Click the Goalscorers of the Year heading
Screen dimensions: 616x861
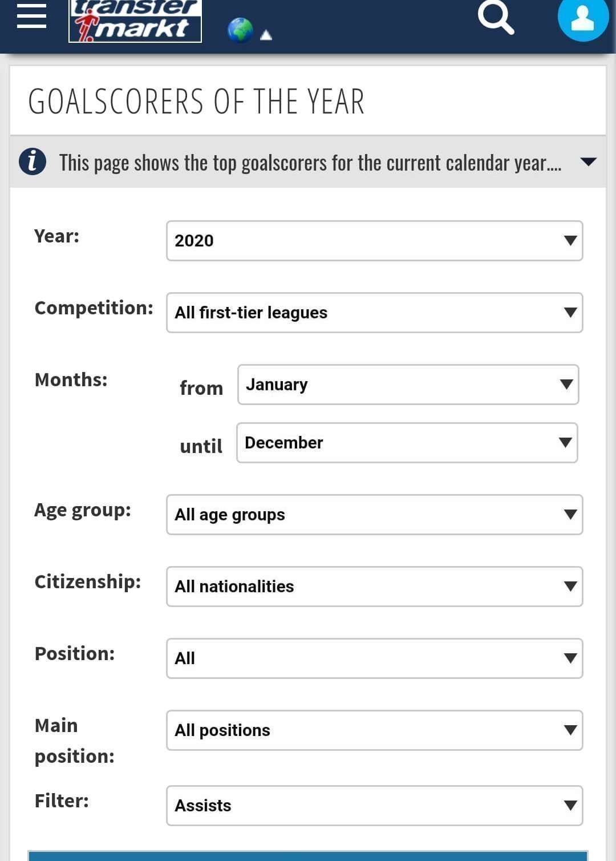tap(196, 102)
